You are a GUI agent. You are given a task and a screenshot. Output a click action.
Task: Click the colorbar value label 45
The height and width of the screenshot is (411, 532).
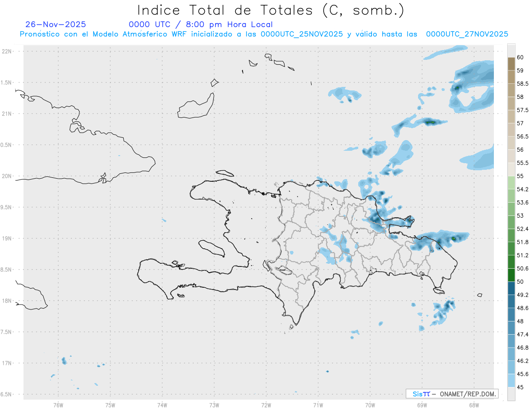click(520, 388)
